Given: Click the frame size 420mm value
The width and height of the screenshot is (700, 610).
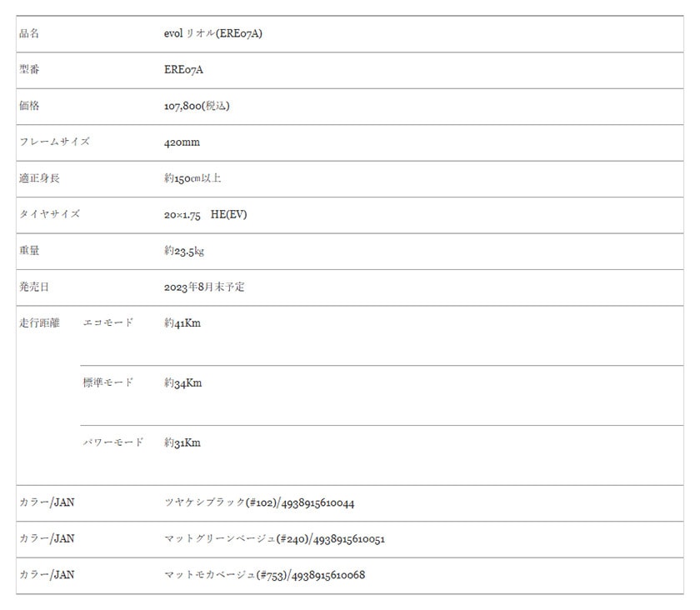Looking at the screenshot, I should 182,142.
